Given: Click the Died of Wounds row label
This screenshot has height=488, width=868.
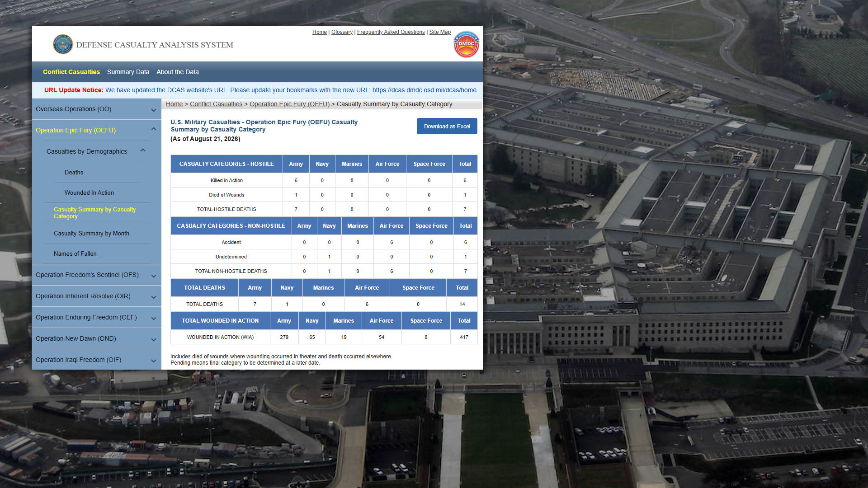Looking at the screenshot, I should click(x=226, y=195).
